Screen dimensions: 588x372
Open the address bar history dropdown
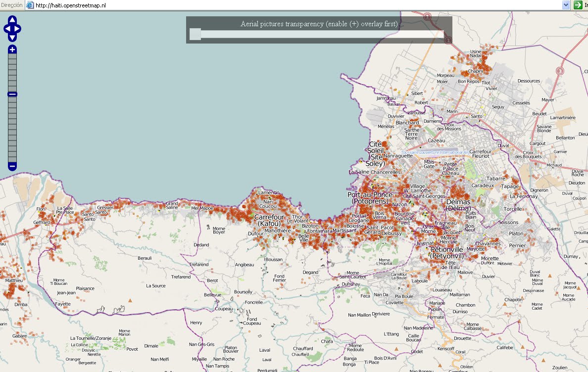click(566, 5)
